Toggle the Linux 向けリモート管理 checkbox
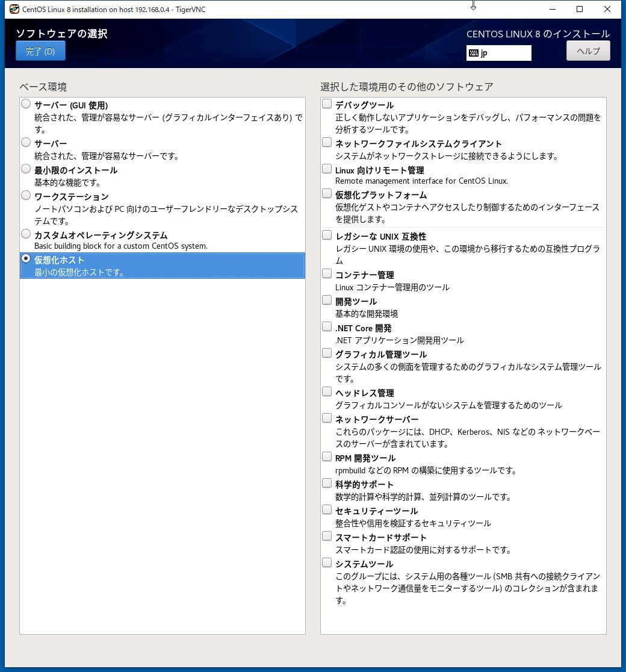Viewport: 626px width, 672px height. [327, 169]
